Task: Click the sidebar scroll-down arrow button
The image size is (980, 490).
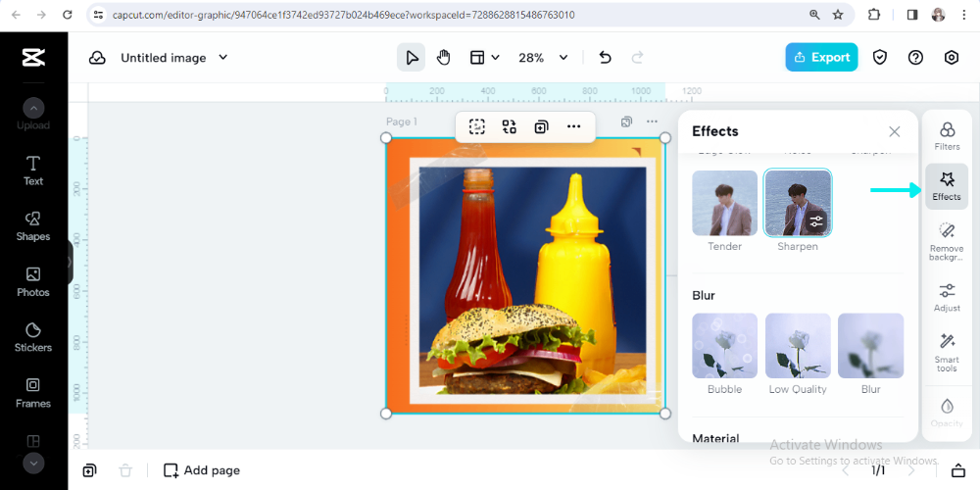Action: 33,464
